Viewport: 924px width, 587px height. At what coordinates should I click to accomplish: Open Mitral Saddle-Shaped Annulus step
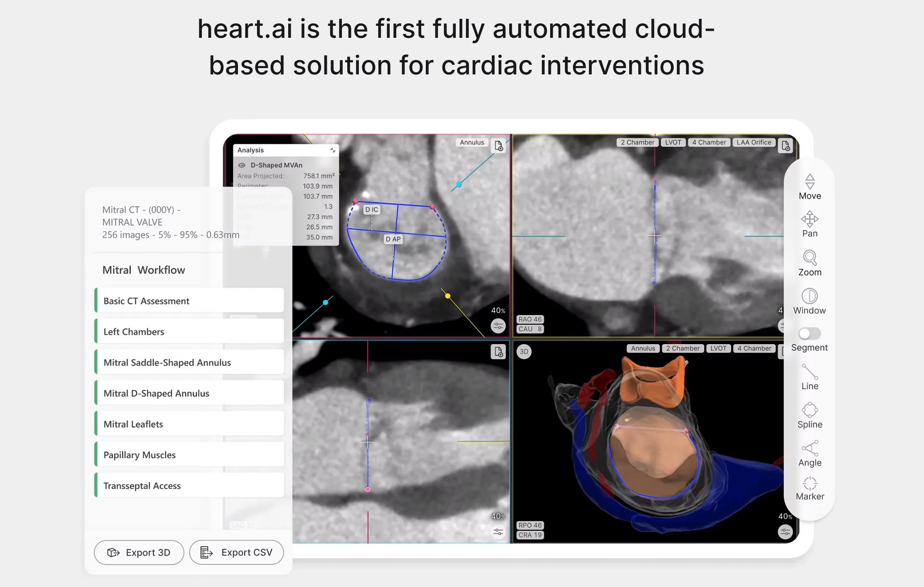pos(189,362)
